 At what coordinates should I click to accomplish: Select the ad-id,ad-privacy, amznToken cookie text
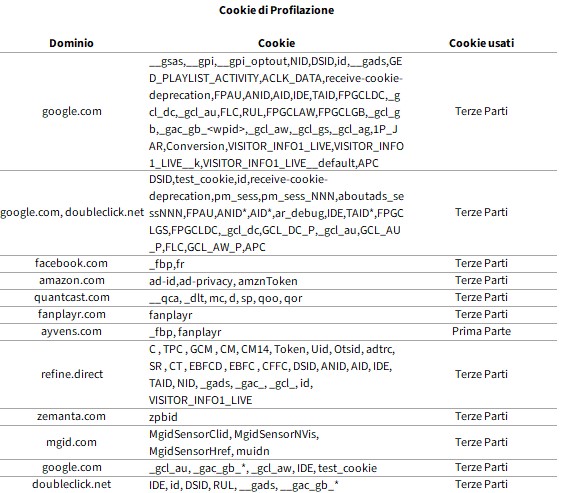(223, 281)
